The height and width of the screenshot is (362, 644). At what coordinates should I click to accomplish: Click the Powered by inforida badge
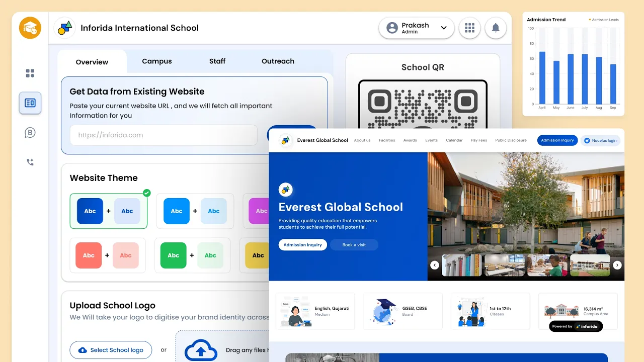click(576, 326)
